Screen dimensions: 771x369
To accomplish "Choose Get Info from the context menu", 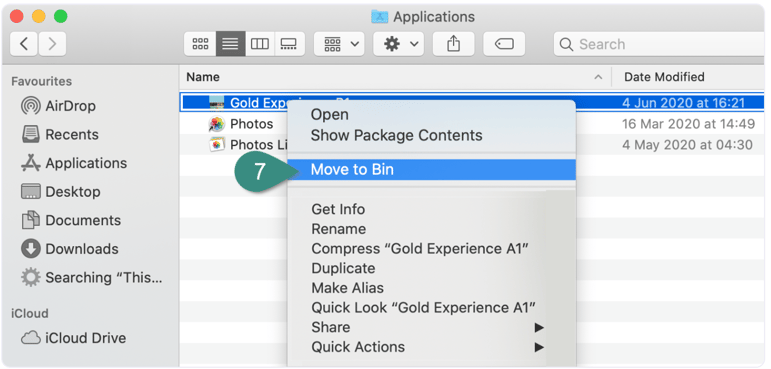I will tap(338, 209).
